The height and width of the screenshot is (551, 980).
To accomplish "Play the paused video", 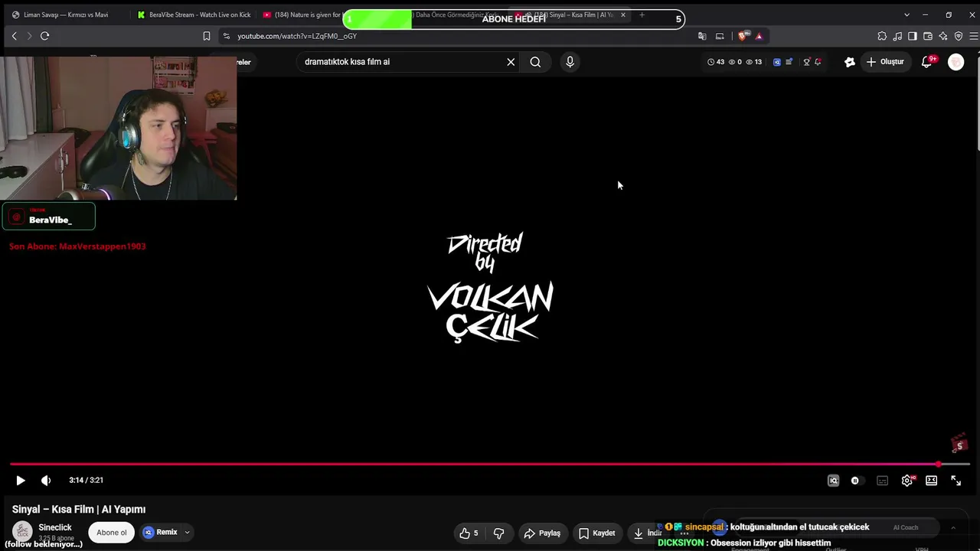I will (21, 481).
